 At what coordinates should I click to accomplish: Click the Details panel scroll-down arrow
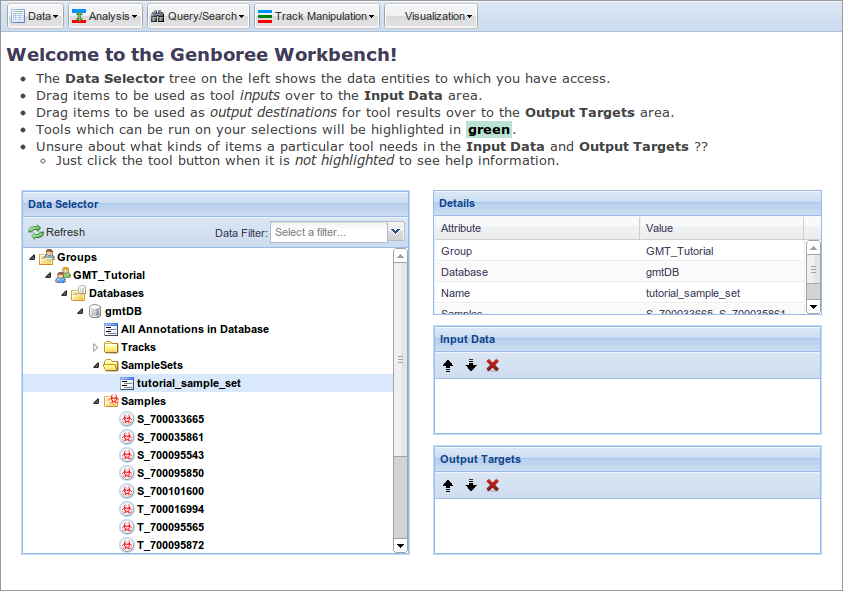pos(813,307)
